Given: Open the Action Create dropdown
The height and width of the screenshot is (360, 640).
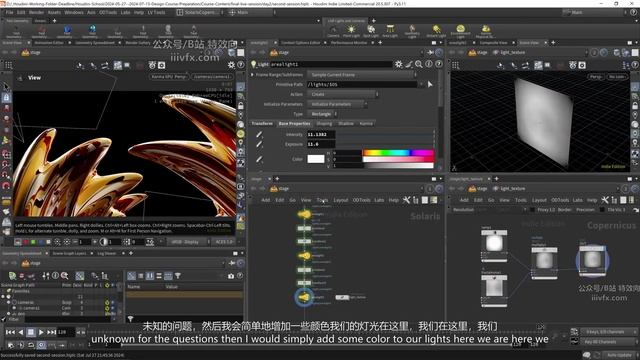Looking at the screenshot, I should click(343, 94).
